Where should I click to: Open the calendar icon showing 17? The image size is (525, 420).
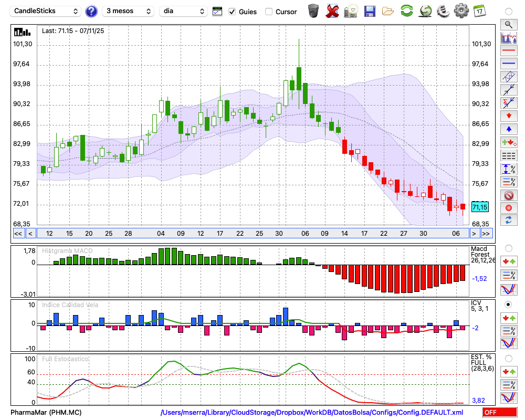479,11
